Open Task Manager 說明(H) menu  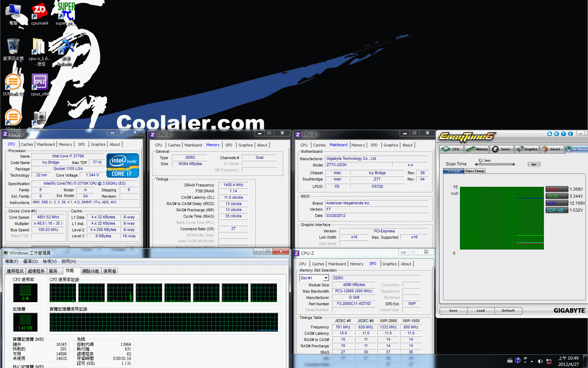(x=69, y=261)
